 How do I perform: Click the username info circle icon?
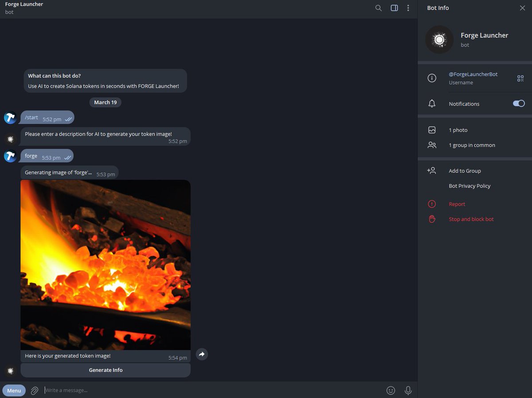coord(432,78)
